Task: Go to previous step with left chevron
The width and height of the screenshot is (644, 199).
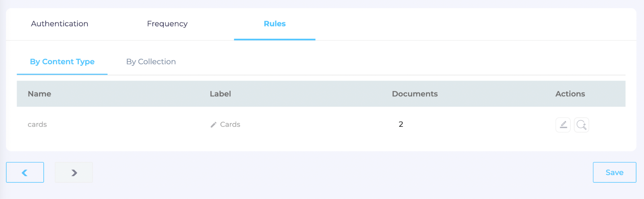Action: [x=25, y=172]
